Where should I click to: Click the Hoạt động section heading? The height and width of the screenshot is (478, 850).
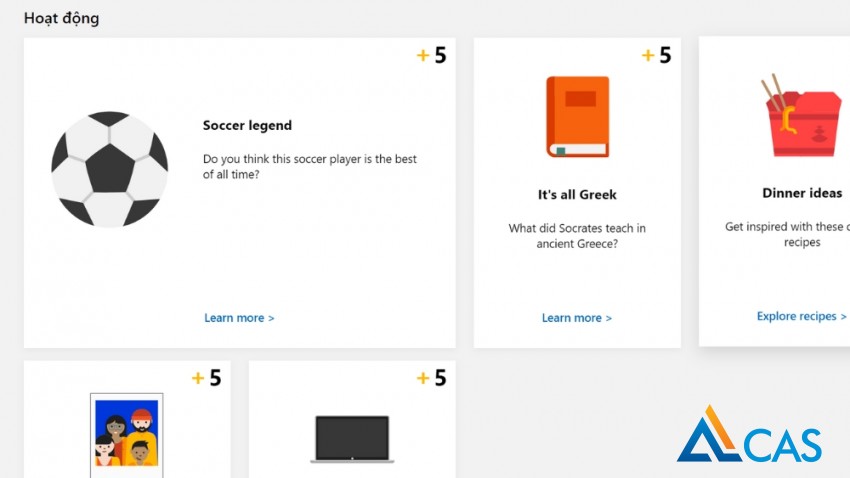click(x=61, y=18)
